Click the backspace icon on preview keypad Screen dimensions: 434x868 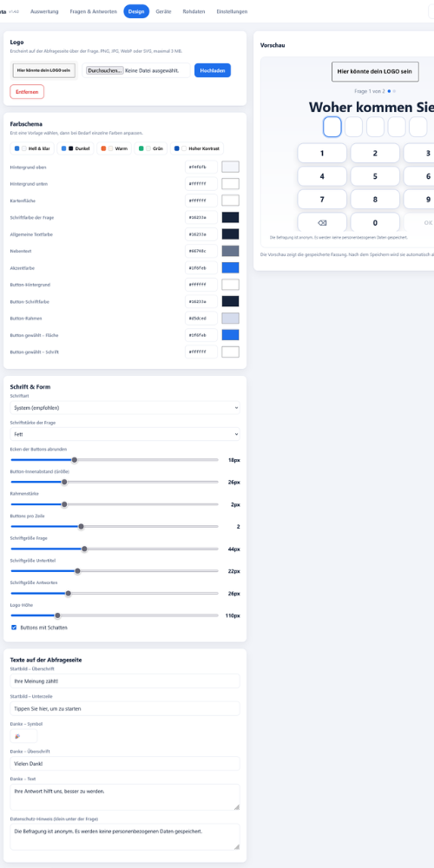pyautogui.click(x=322, y=222)
